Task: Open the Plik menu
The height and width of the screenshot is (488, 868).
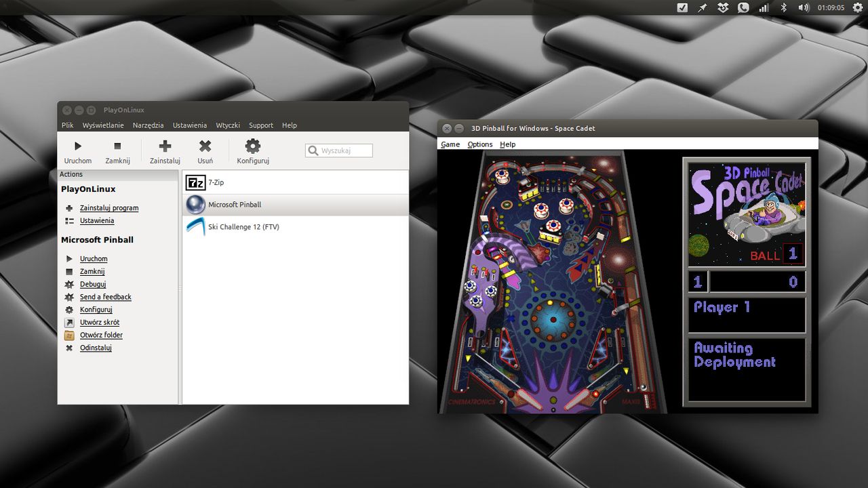Action: click(67, 125)
